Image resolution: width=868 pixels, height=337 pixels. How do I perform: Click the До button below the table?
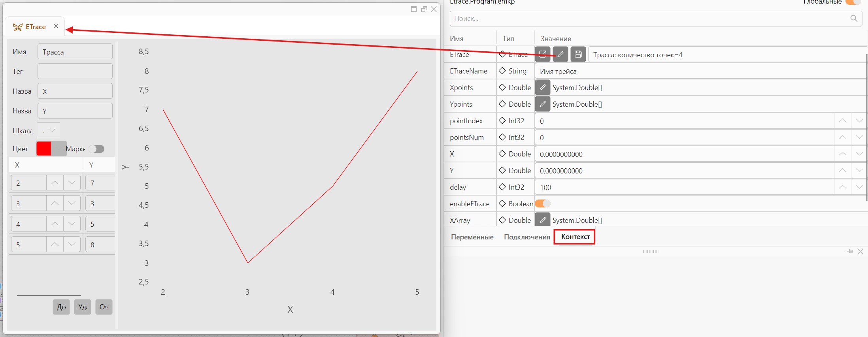coord(61,307)
